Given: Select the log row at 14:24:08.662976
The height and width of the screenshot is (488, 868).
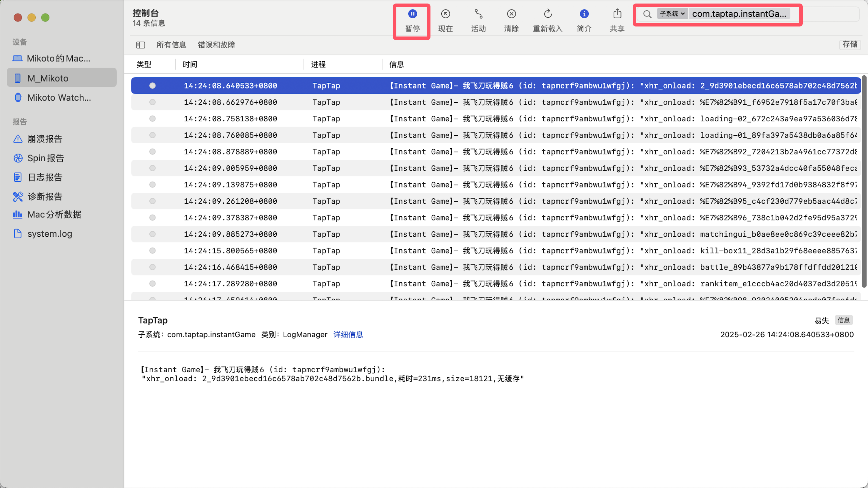Looking at the screenshot, I should click(x=496, y=102).
